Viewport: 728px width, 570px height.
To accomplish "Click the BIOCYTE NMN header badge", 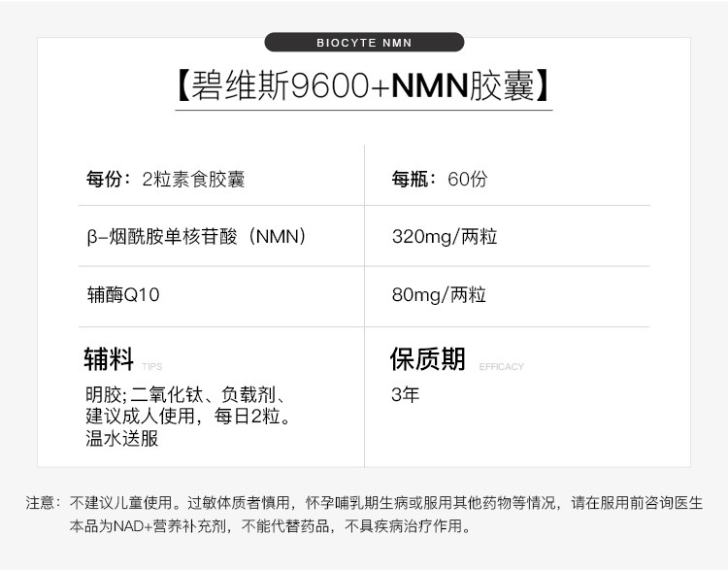I will [x=364, y=43].
